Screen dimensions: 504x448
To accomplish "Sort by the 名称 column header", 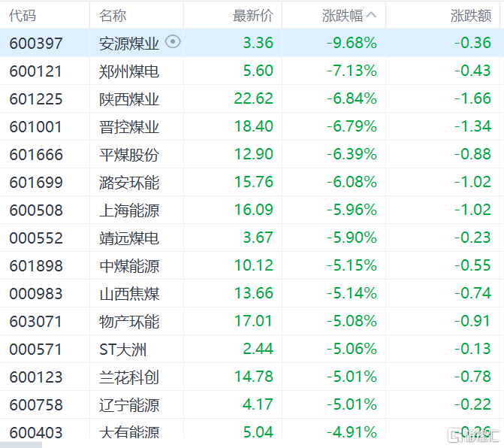I will coord(113,16).
